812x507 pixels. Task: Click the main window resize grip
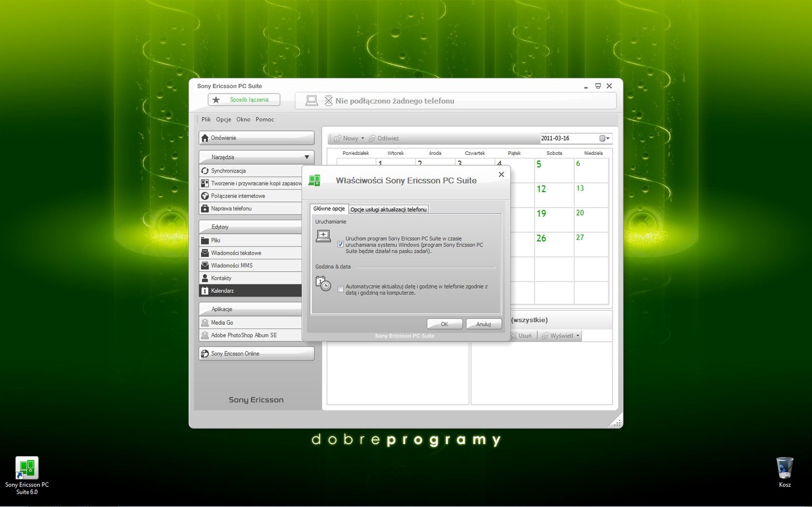click(617, 423)
